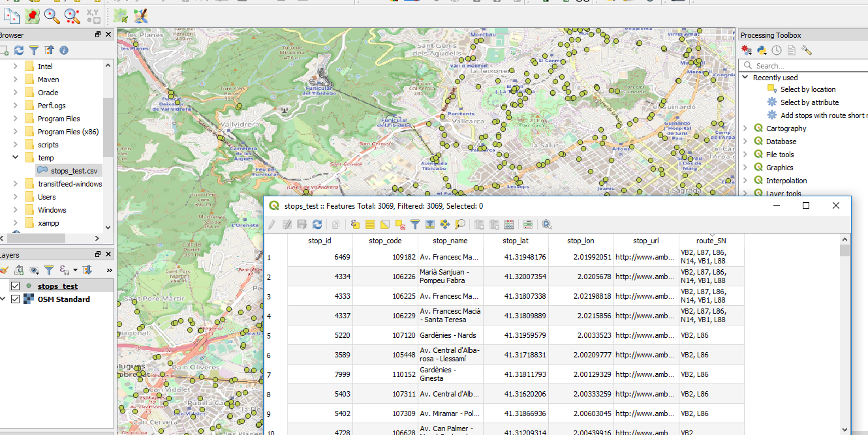The width and height of the screenshot is (868, 435).
Task: Reload the attribute table with refresh icon
Action: pyautogui.click(x=317, y=224)
